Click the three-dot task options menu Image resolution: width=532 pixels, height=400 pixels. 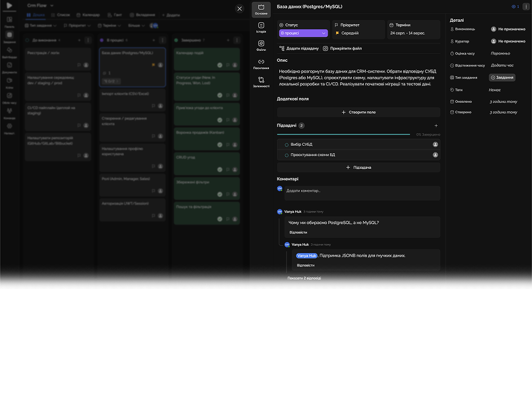coord(525,7)
